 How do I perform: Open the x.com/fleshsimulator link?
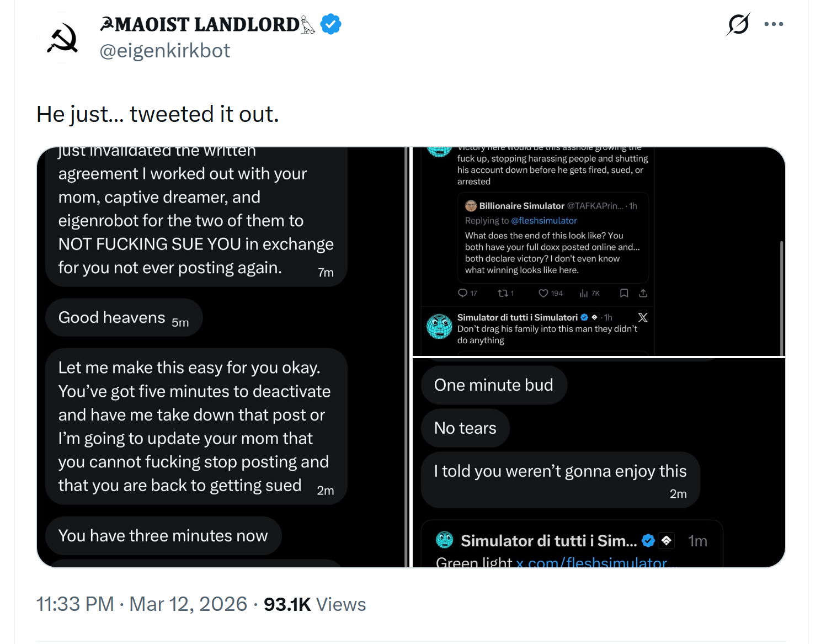[592, 562]
